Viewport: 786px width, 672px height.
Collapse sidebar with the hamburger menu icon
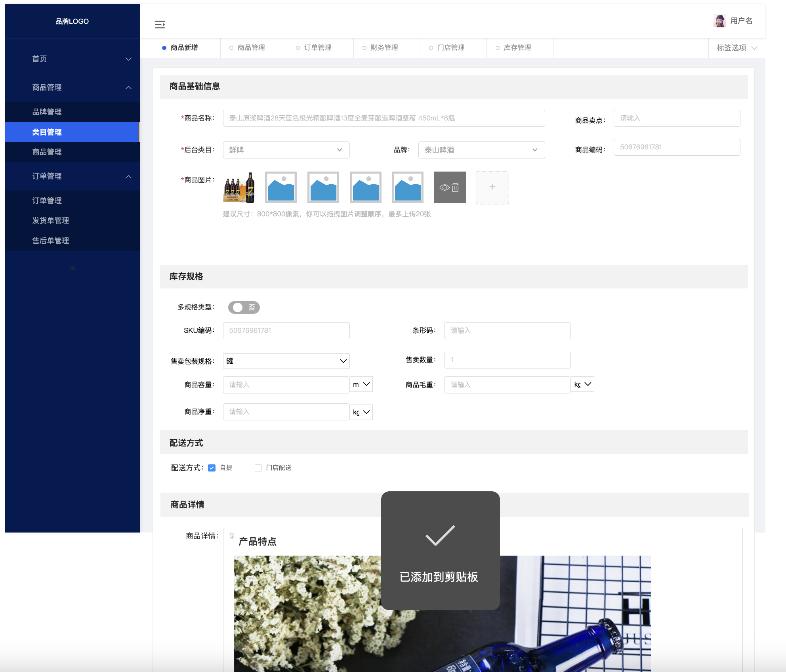(160, 25)
